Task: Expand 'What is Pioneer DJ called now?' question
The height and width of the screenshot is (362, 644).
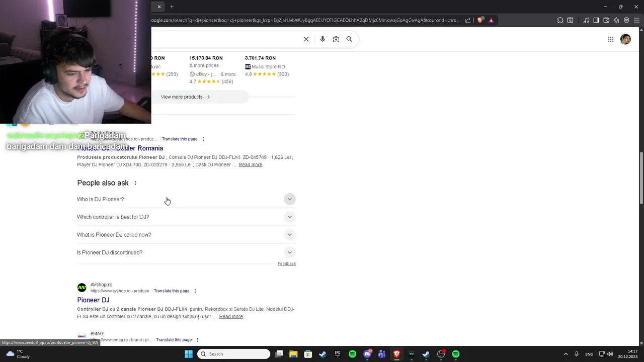Action: pyautogui.click(x=186, y=235)
